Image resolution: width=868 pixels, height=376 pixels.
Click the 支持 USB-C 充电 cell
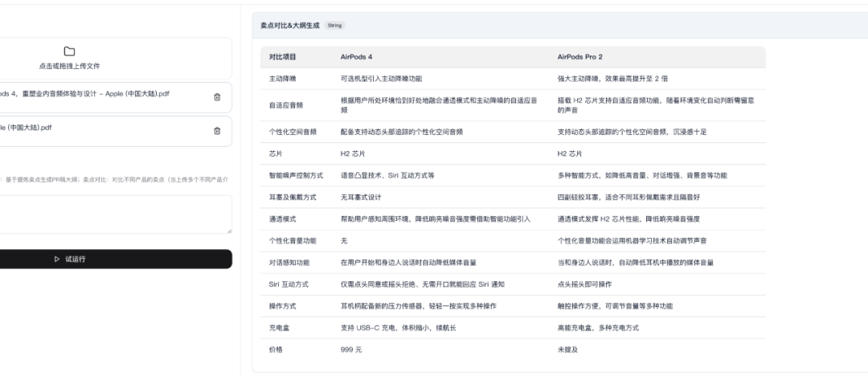398,328
